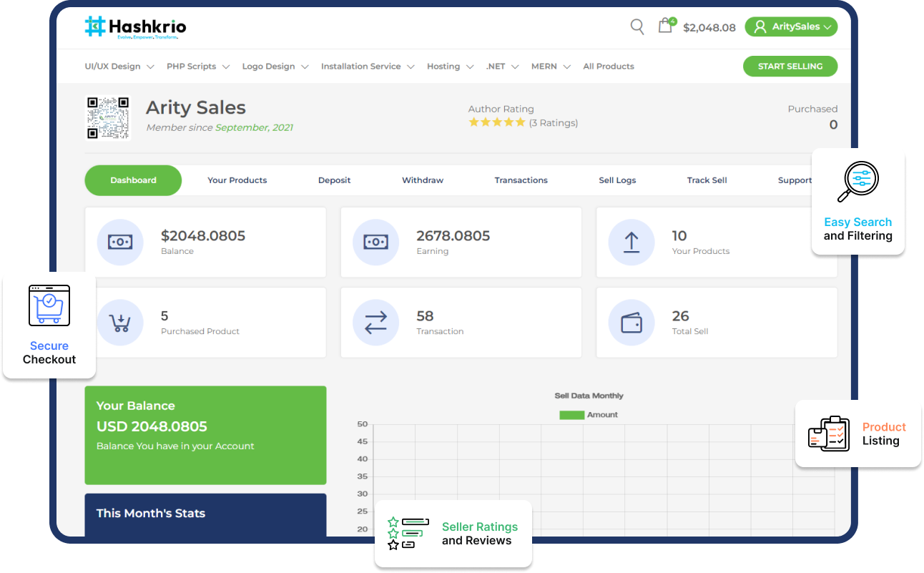Viewport: 924px width, 573px height.
Task: Click the Purchased count label
Action: pos(812,109)
